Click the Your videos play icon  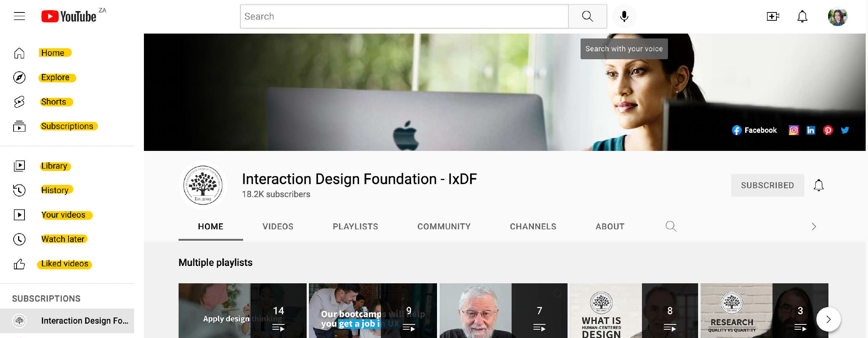point(19,215)
